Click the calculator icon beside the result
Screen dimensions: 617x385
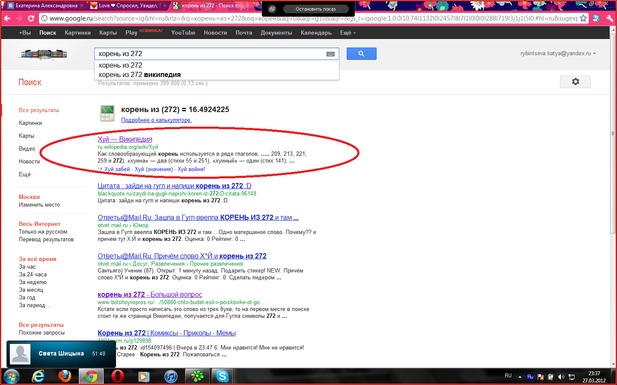click(107, 113)
